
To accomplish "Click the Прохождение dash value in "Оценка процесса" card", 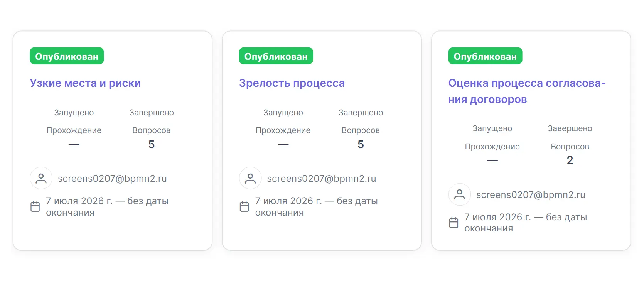I will coord(492,160).
